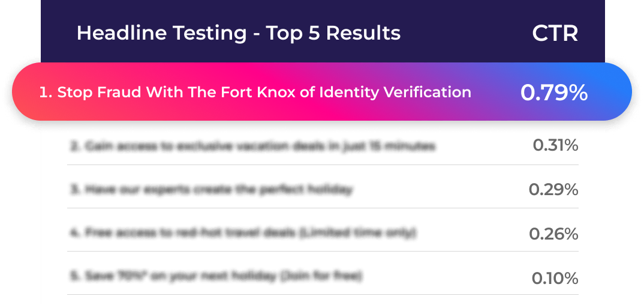Click the 0.26% CTR value
Viewport: 644px width, 305px height.
(x=553, y=234)
